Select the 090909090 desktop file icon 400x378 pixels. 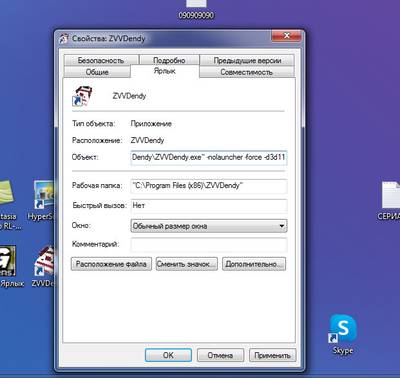click(x=196, y=9)
